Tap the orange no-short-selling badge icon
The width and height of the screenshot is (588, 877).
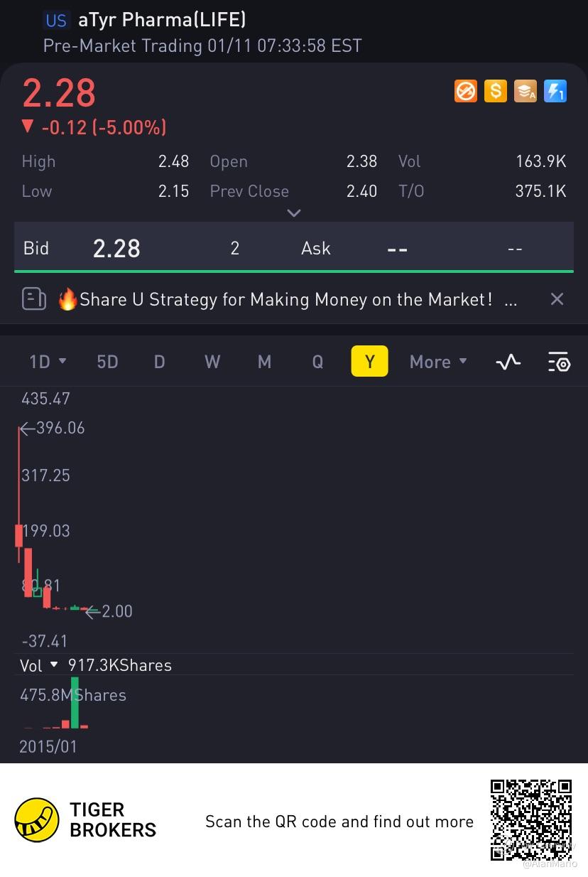tap(466, 91)
